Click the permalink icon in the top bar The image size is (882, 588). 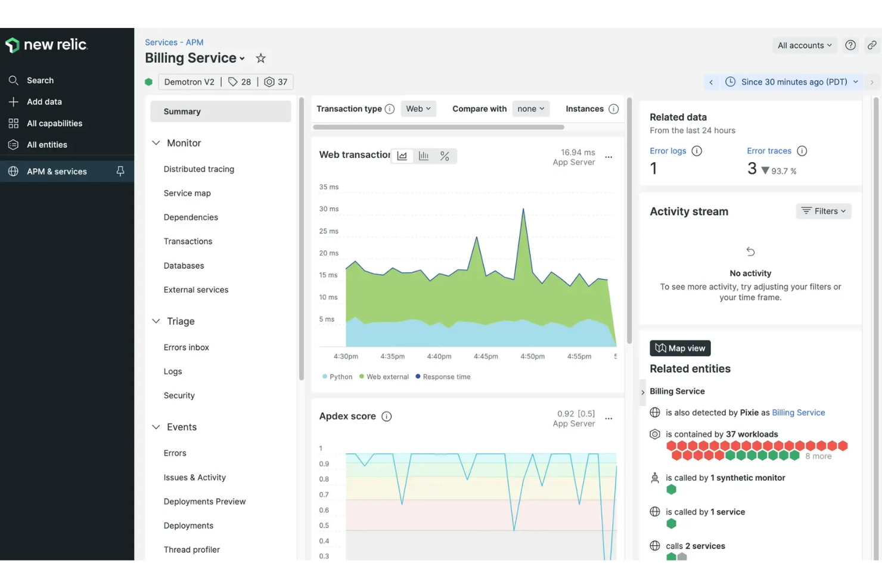click(872, 45)
